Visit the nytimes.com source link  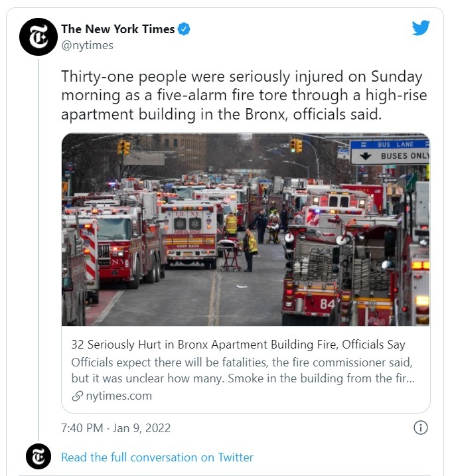point(119,396)
